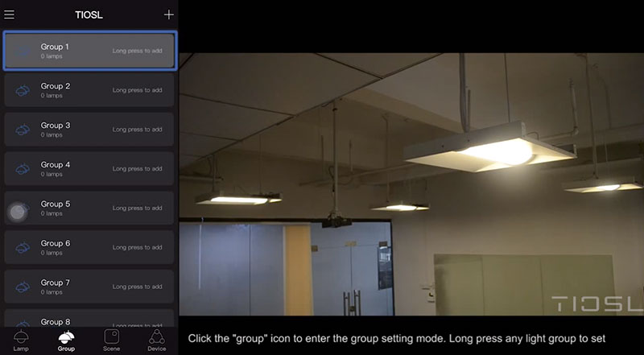
Task: Select the Group 7 name
Action: 55,283
